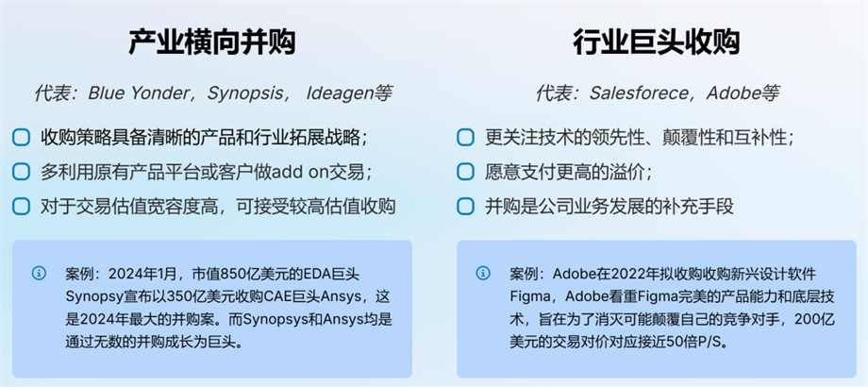Tick the box next to 并购是公司业务发展的补充手段
Viewport: 868px width, 387px height.
pyautogui.click(x=465, y=207)
